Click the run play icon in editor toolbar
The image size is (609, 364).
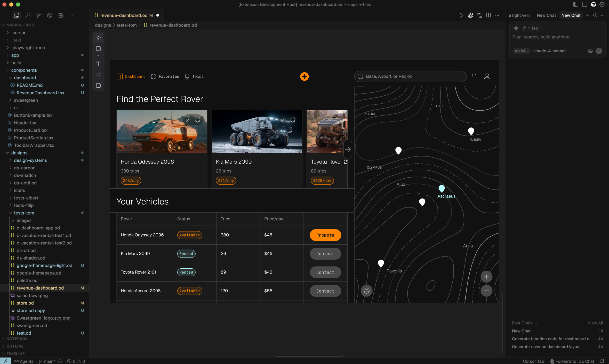coord(461,15)
